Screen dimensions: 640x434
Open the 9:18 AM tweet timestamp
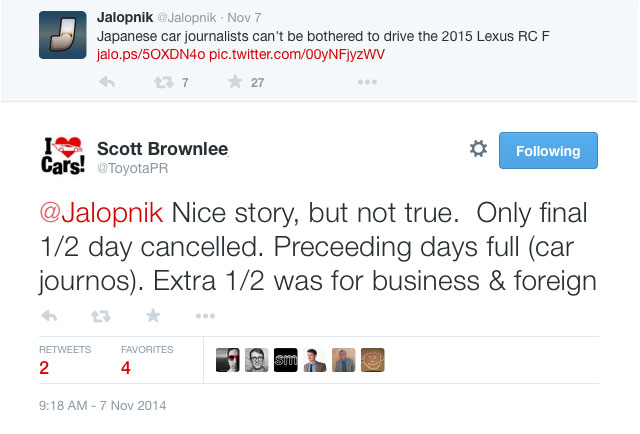pyautogui.click(x=103, y=406)
